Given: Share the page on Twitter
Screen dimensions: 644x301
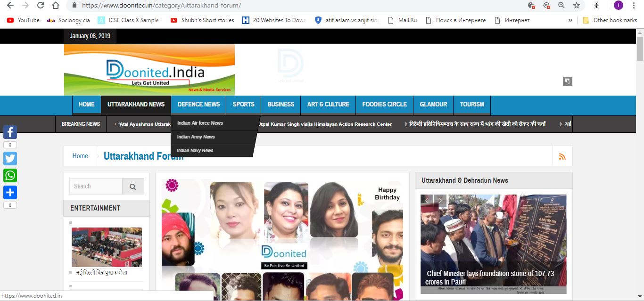Looking at the screenshot, I should tap(10, 158).
